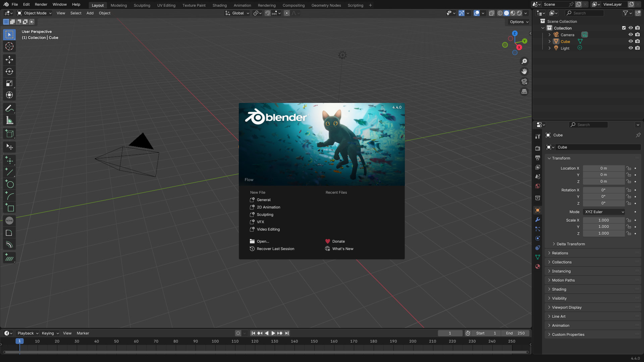Image resolution: width=644 pixels, height=362 pixels.
Task: Open the Playback dropdown in timeline
Action: click(28, 333)
